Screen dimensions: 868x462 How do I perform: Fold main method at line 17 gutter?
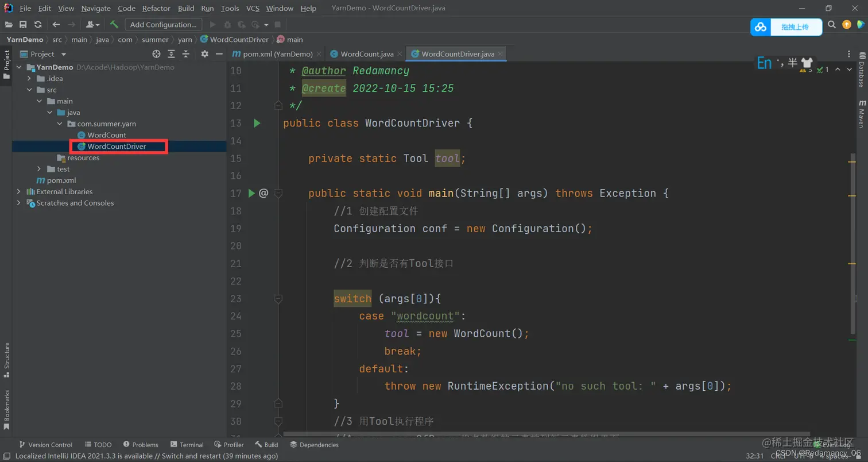tap(278, 193)
